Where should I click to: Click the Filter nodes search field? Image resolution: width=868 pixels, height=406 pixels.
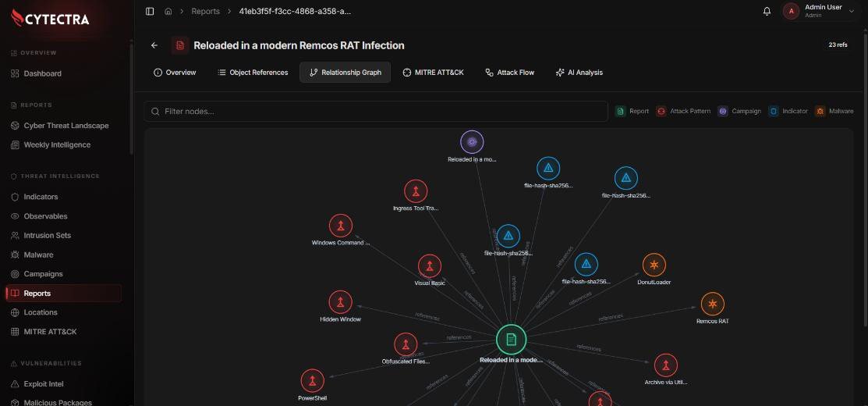coord(376,112)
